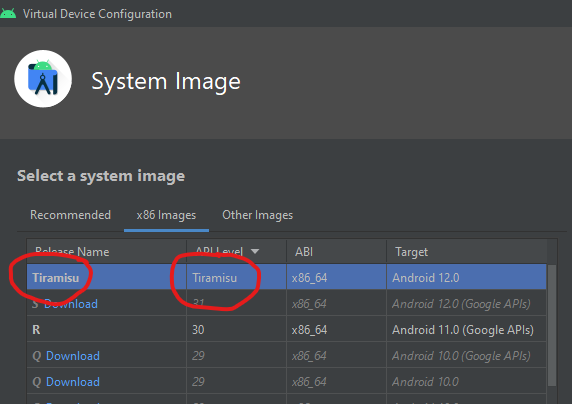Screen dimensions: 572x404
Task: Download Q image with Google APIs
Action: pos(73,355)
